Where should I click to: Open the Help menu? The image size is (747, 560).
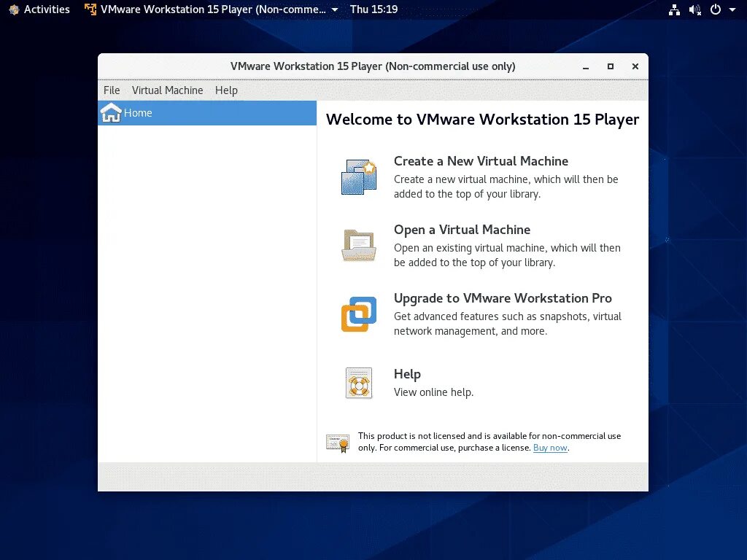click(226, 90)
